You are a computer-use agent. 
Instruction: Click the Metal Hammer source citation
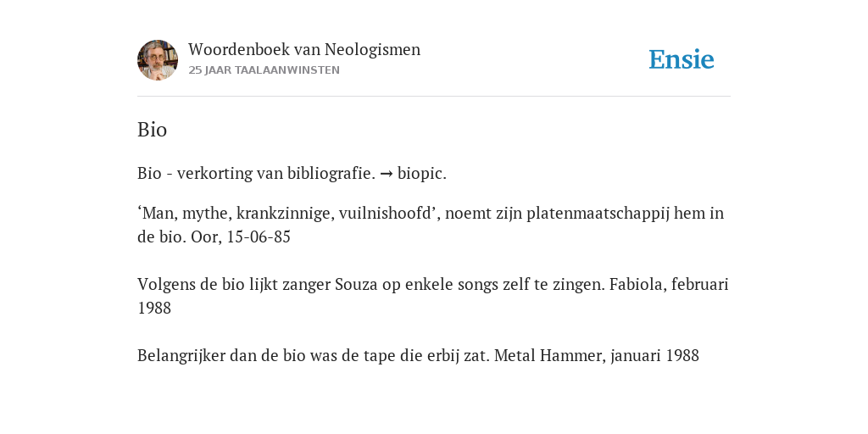(x=549, y=355)
